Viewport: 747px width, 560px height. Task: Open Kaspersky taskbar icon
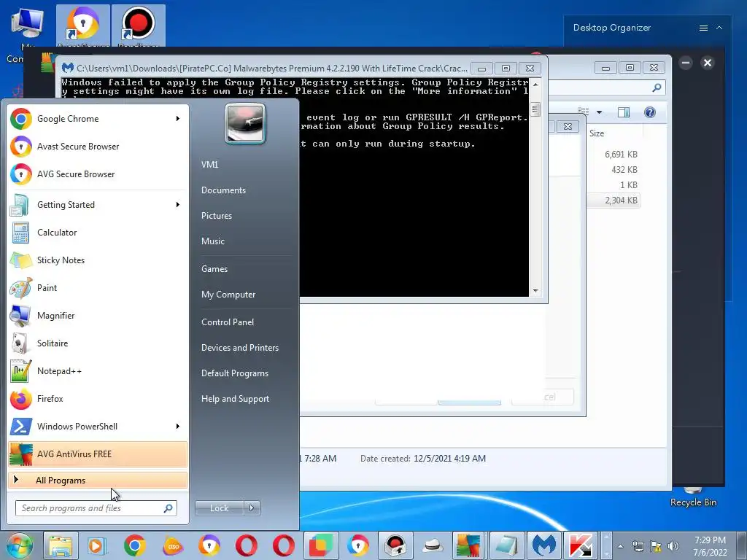[581, 545]
